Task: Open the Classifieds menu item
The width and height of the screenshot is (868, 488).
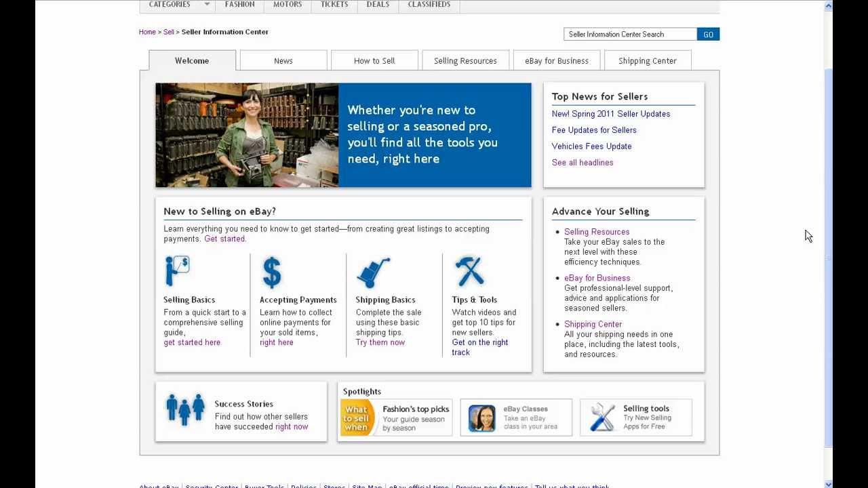Action: coord(429,5)
